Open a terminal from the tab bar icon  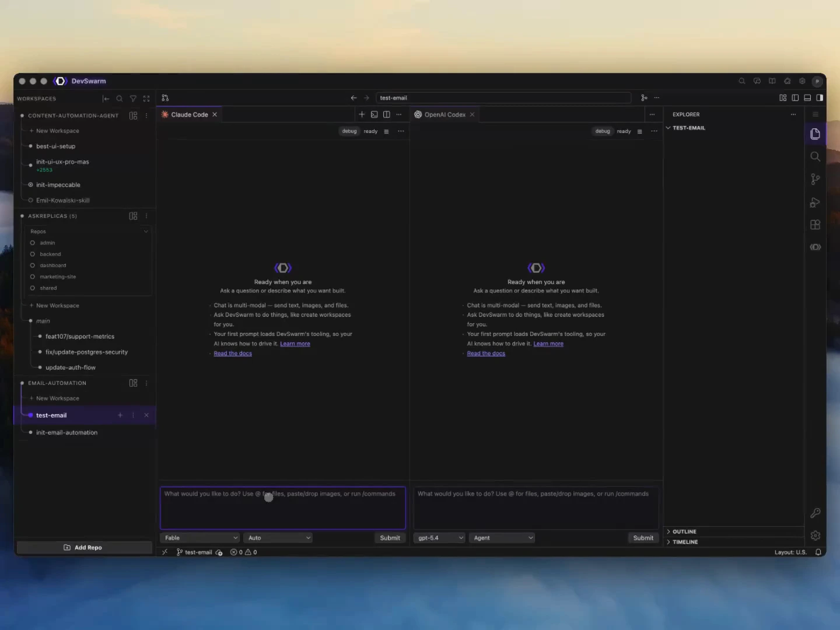pos(374,114)
